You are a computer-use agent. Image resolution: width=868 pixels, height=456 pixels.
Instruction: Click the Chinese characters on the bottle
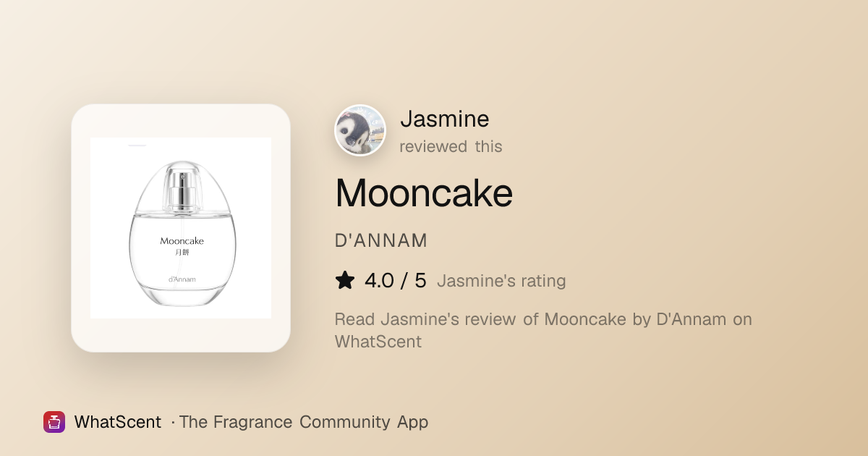(x=182, y=253)
